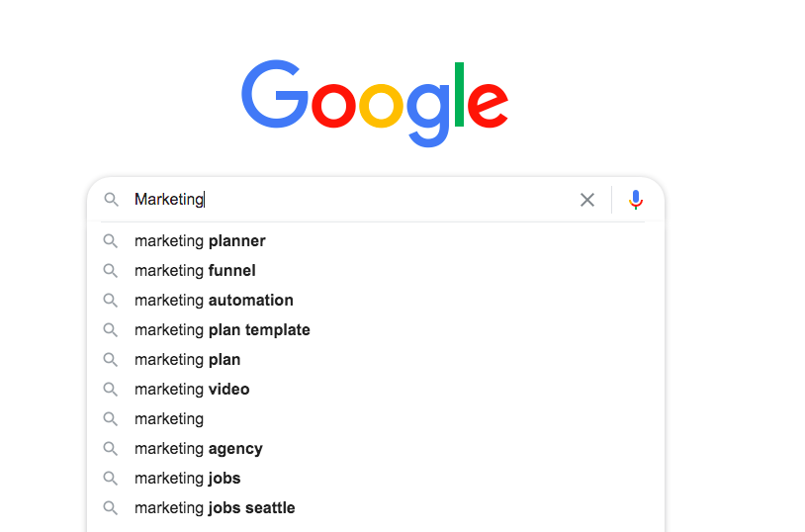Choose the marketing plan suggestion

pyautogui.click(x=376, y=360)
